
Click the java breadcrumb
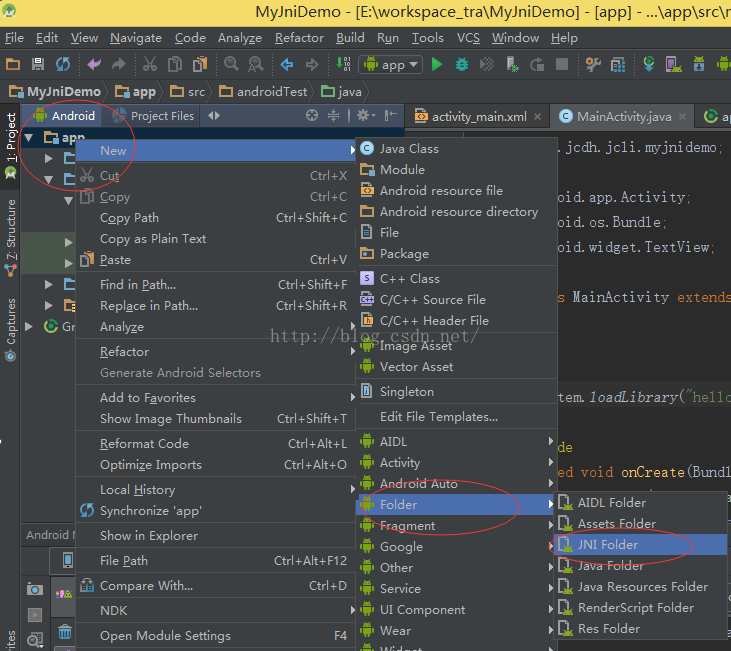[342, 92]
